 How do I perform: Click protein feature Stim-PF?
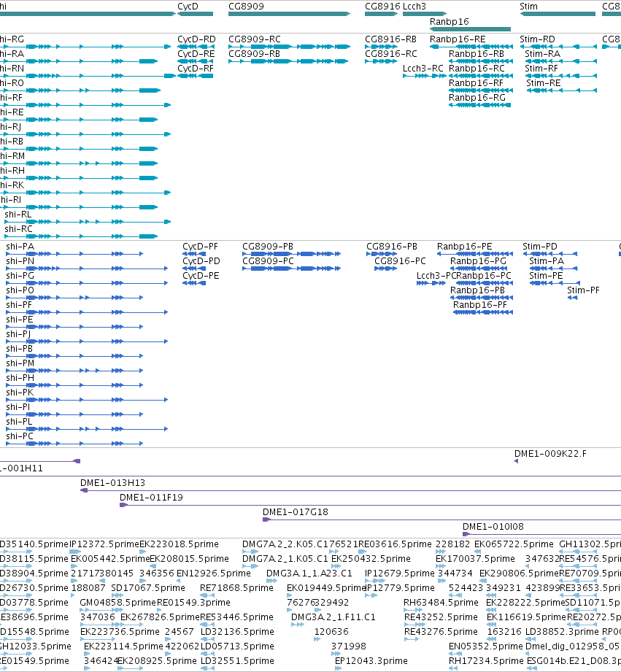583,290
